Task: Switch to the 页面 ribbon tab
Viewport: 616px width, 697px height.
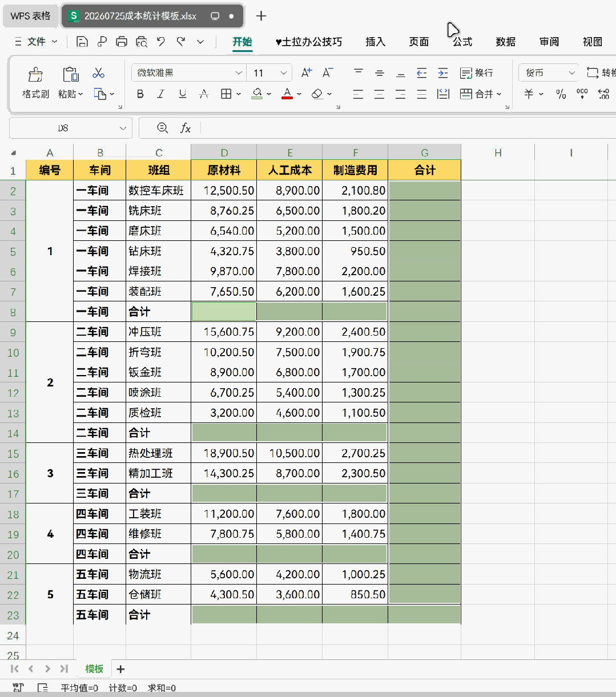Action: tap(418, 42)
